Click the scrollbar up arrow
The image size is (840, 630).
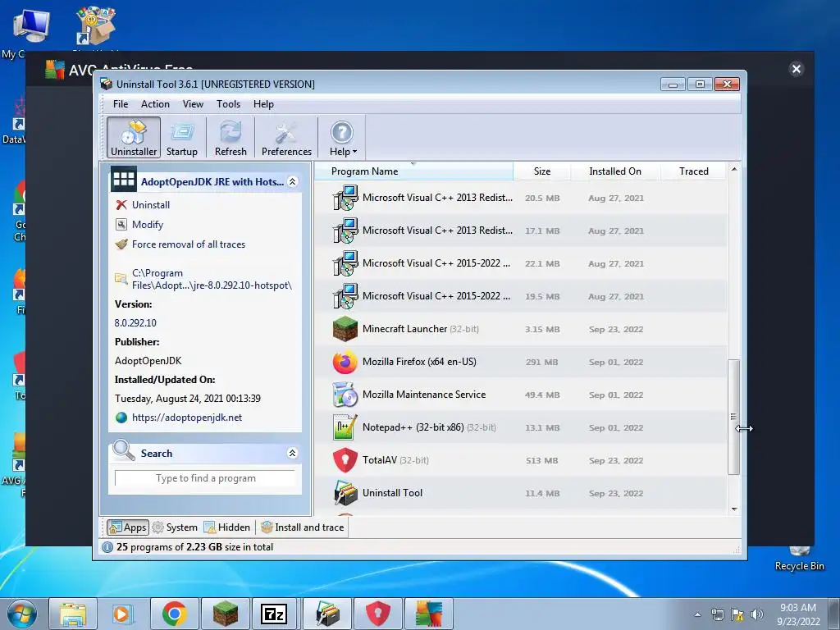click(x=734, y=169)
